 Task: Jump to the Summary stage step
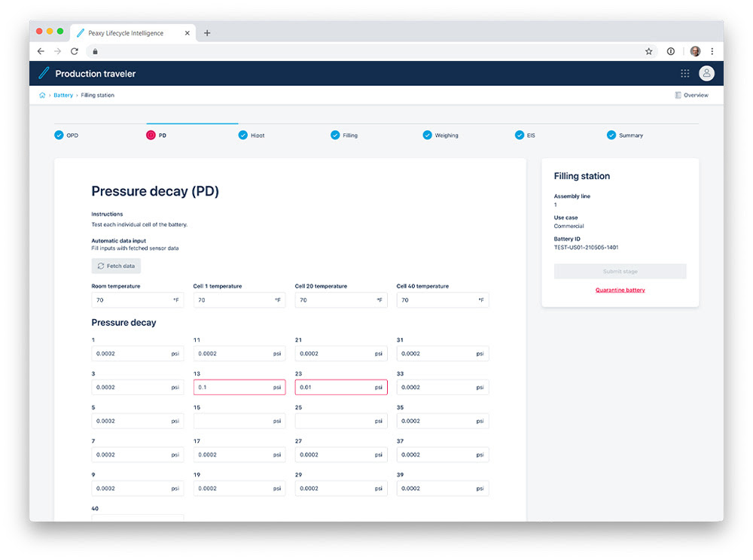pos(625,135)
